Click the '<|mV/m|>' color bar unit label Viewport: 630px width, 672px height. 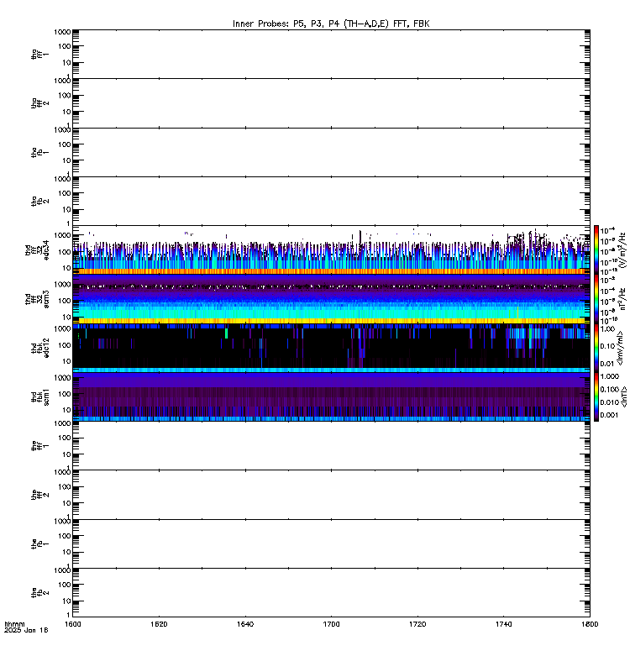click(x=620, y=348)
